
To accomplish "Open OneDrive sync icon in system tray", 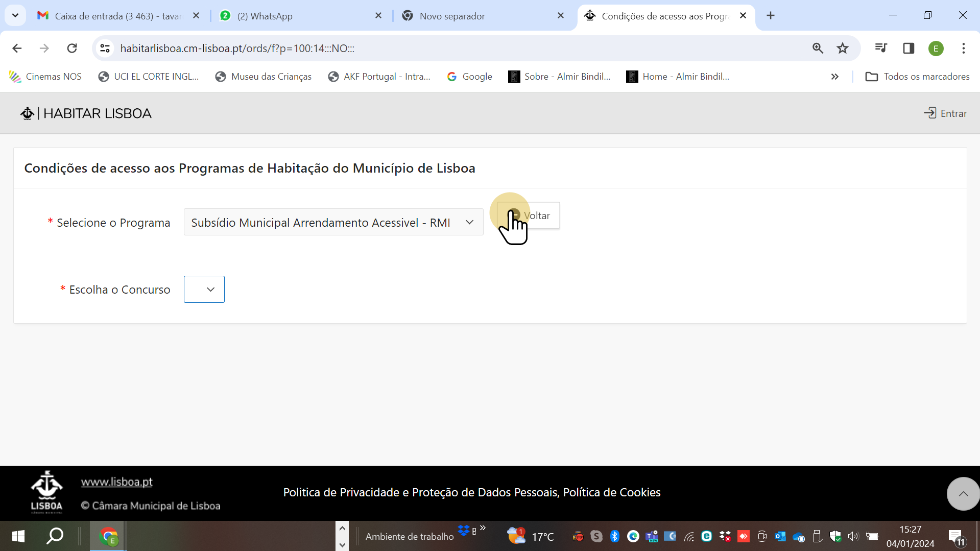I will [798, 536].
